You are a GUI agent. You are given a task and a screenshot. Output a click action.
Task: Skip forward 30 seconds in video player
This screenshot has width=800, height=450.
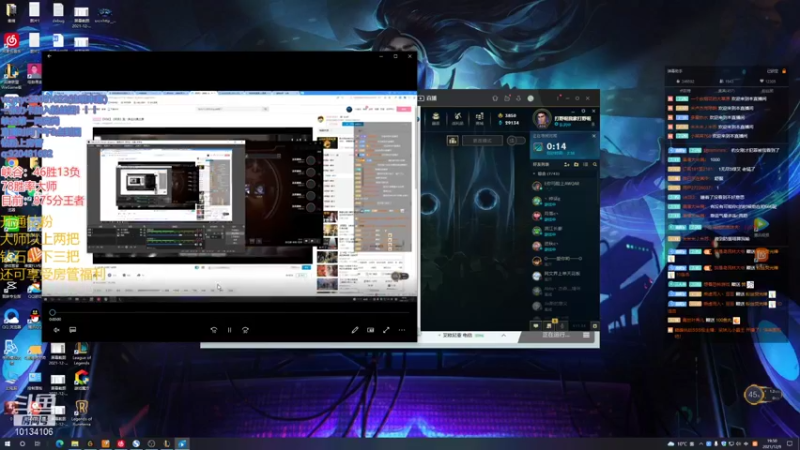pos(245,330)
